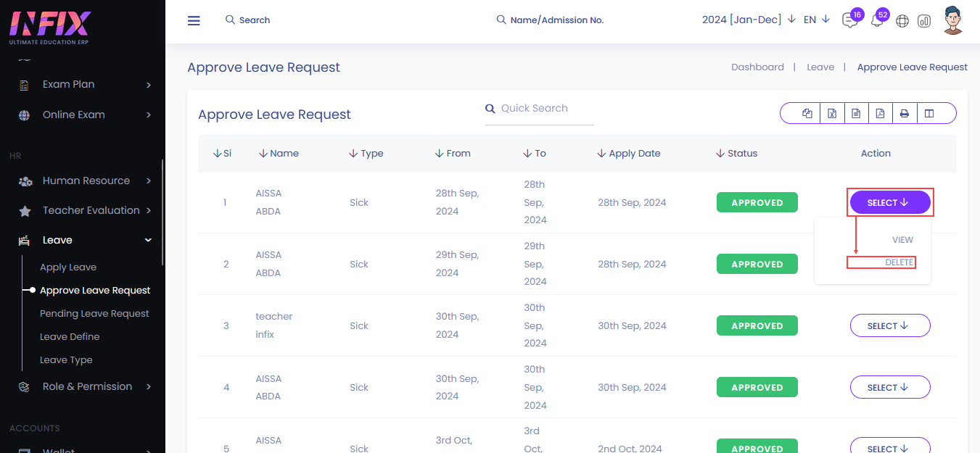The image size is (980, 453).
Task: Click '28th Sep, 2024' Apply Date in row 1
Action: [x=632, y=202]
